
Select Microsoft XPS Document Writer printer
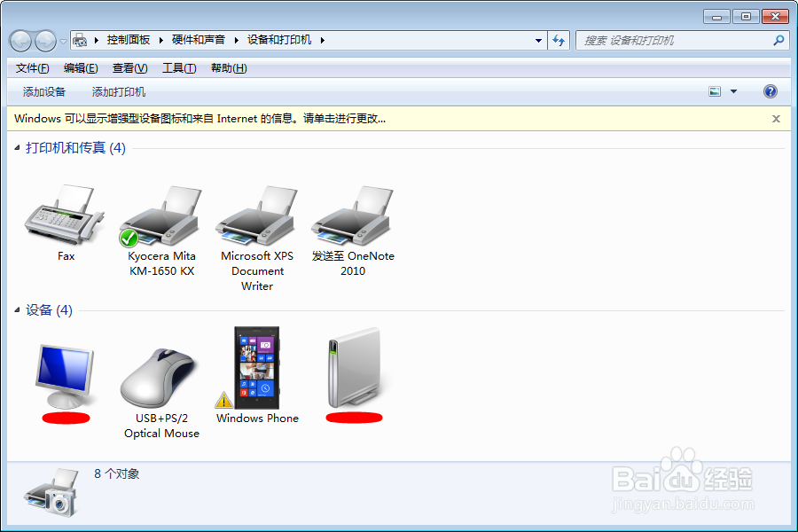pyautogui.click(x=257, y=238)
